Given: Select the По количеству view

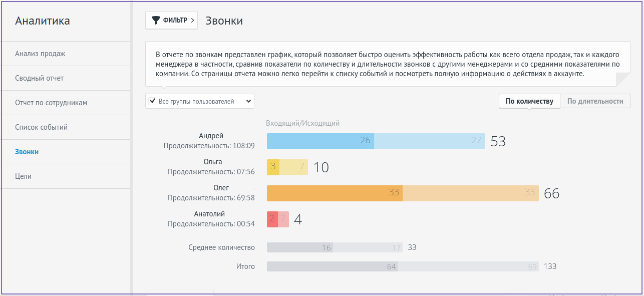Looking at the screenshot, I should point(528,101).
